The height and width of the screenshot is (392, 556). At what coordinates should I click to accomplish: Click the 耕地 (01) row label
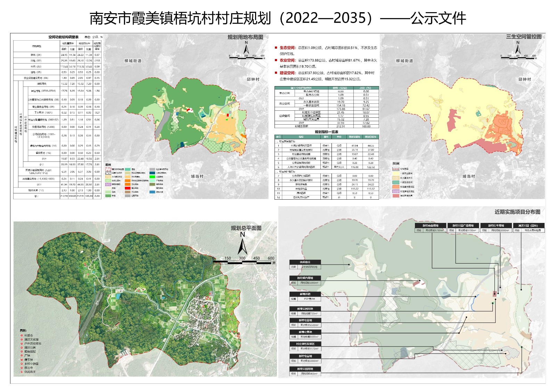pyautogui.click(x=36, y=55)
